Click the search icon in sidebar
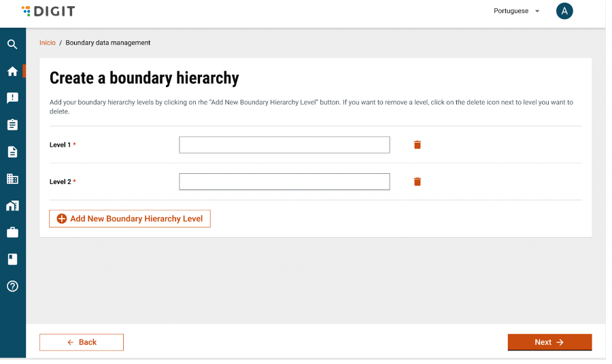 [x=12, y=45]
